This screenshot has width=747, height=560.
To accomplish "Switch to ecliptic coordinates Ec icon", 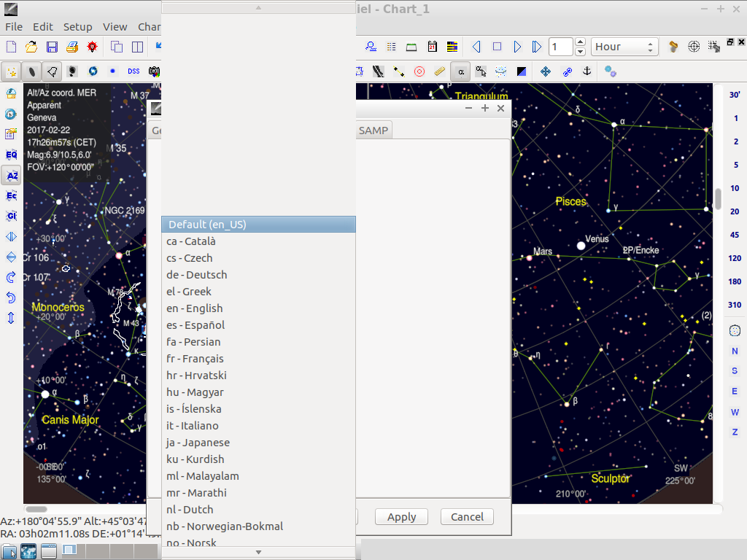I will point(12,195).
